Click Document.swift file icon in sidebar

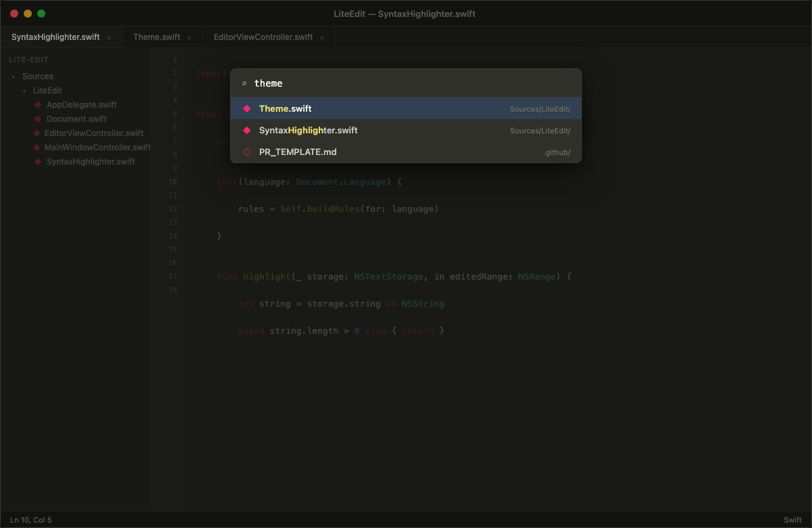[38, 119]
